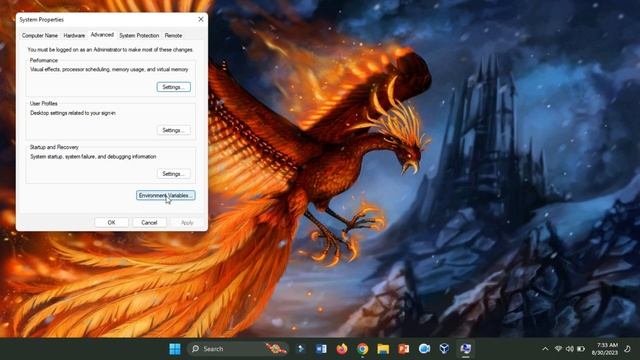The image size is (640, 360).
Task: Click the Environment Variables button
Action: point(165,196)
